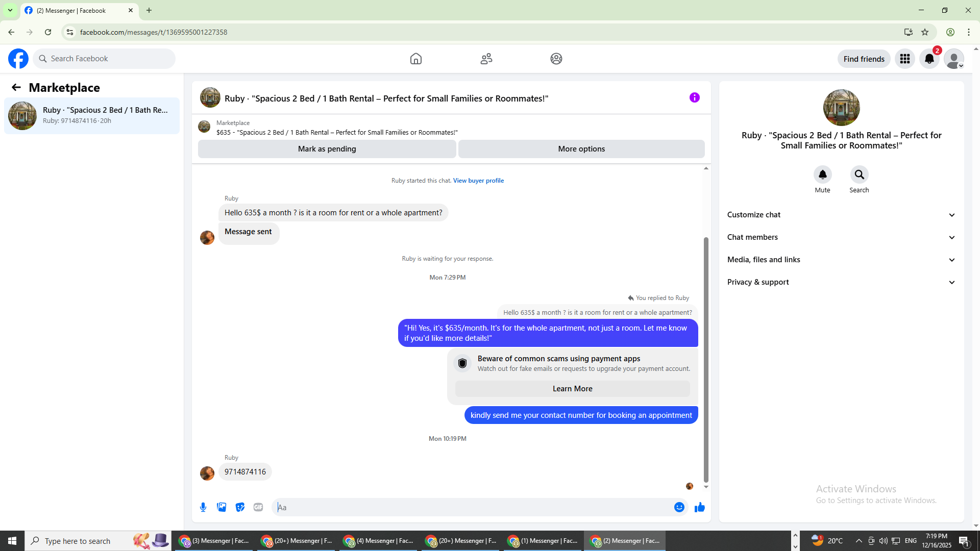
Task: Open the account profile menu
Action: coord(954,59)
